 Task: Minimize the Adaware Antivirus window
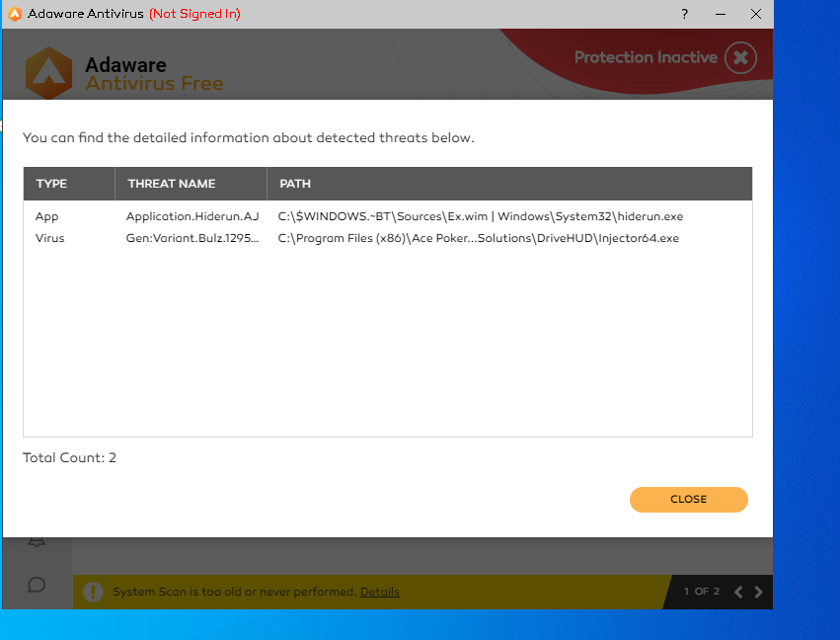[721, 14]
